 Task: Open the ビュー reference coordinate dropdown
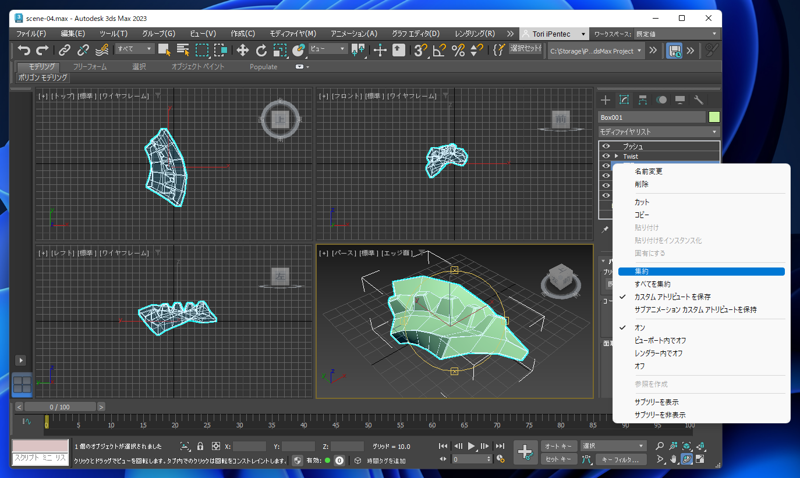tap(328, 49)
